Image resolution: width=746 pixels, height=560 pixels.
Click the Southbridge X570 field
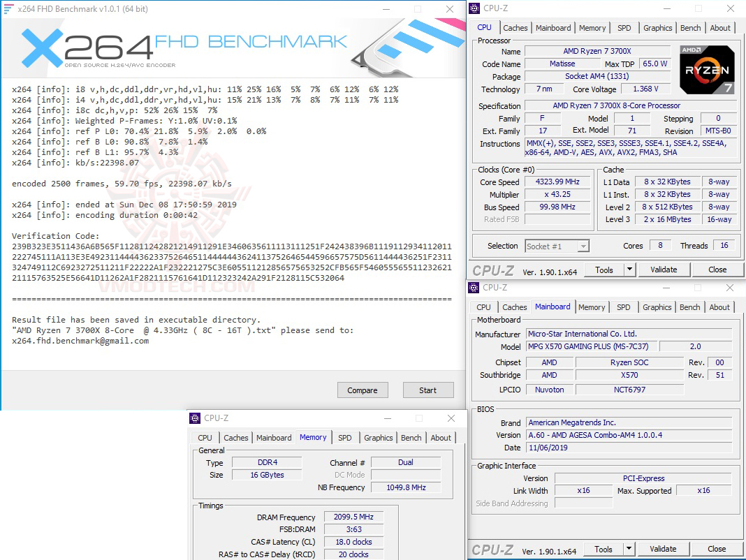[x=629, y=375]
